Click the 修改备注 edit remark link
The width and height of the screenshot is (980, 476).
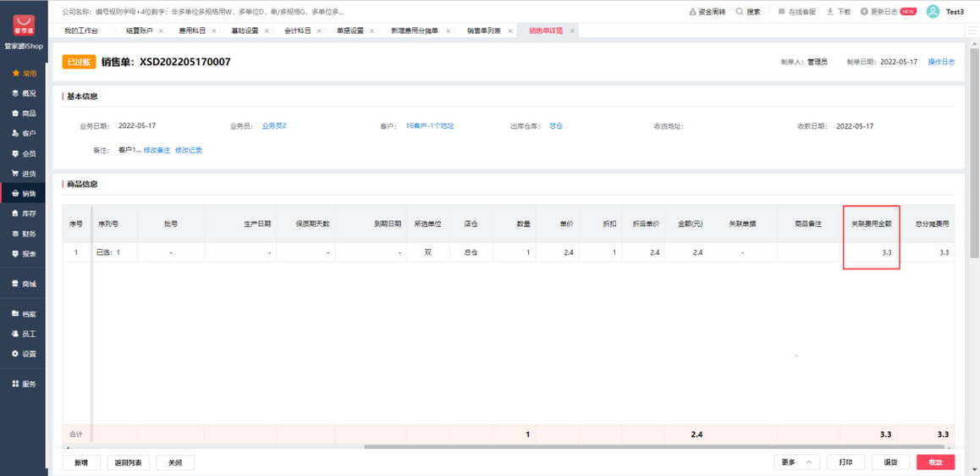click(x=157, y=150)
